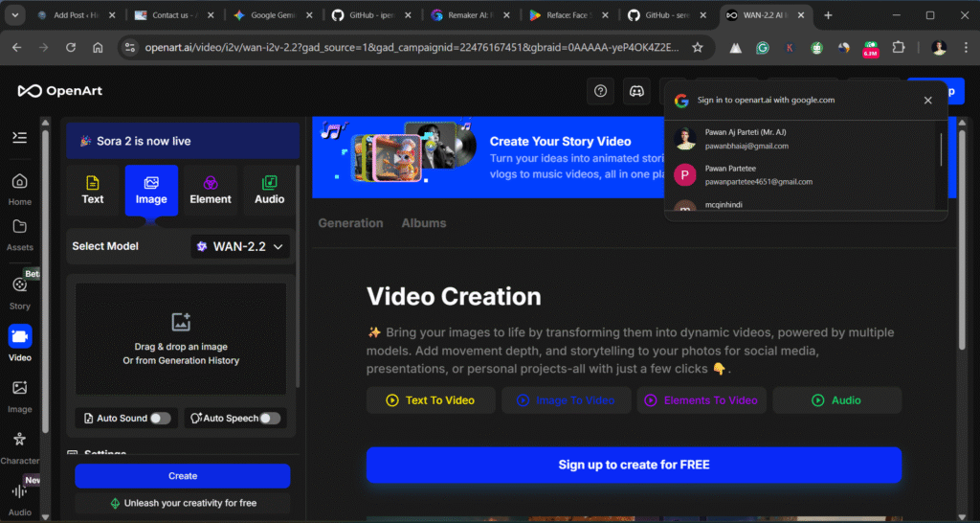Viewport: 980px width, 523px height.
Task: Sign in as Pawan Partetee account
Action: pos(800,175)
